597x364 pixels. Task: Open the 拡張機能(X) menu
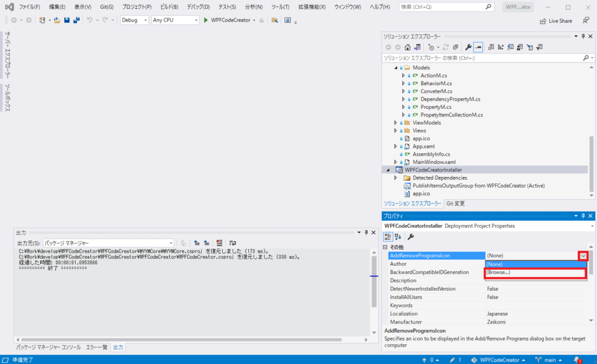point(312,7)
